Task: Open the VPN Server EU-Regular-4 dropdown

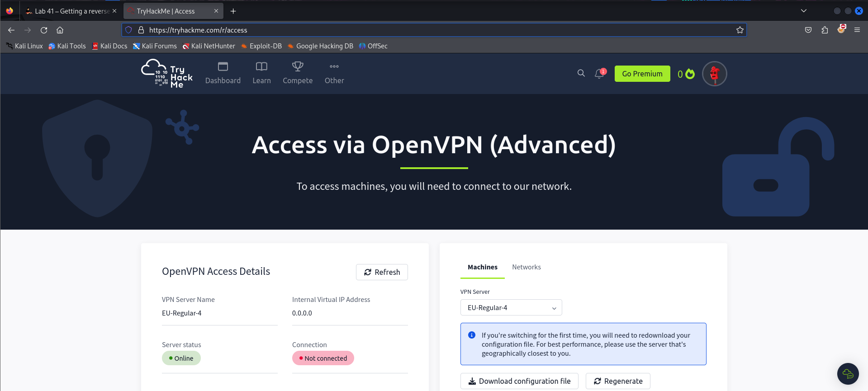Action: click(511, 307)
